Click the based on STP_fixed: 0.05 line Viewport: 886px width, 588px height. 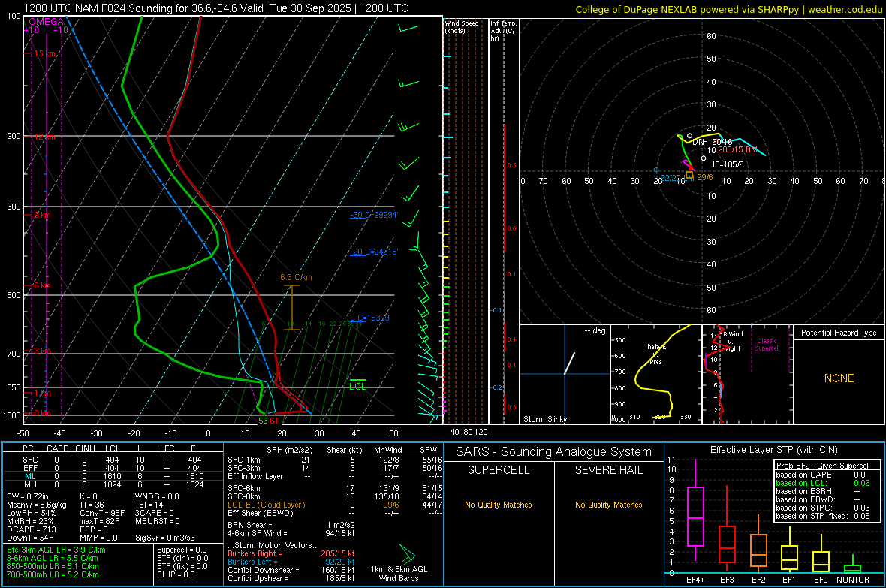(x=823, y=516)
